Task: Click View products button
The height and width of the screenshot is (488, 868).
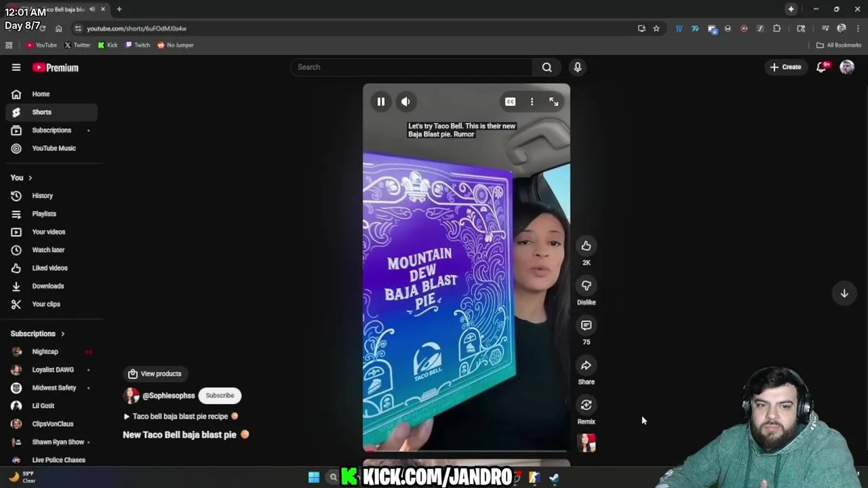Action: [155, 373]
